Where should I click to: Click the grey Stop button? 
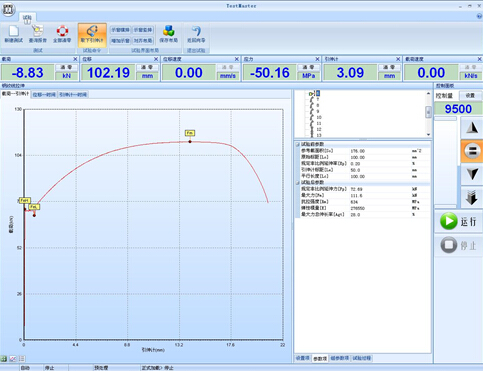[459, 245]
